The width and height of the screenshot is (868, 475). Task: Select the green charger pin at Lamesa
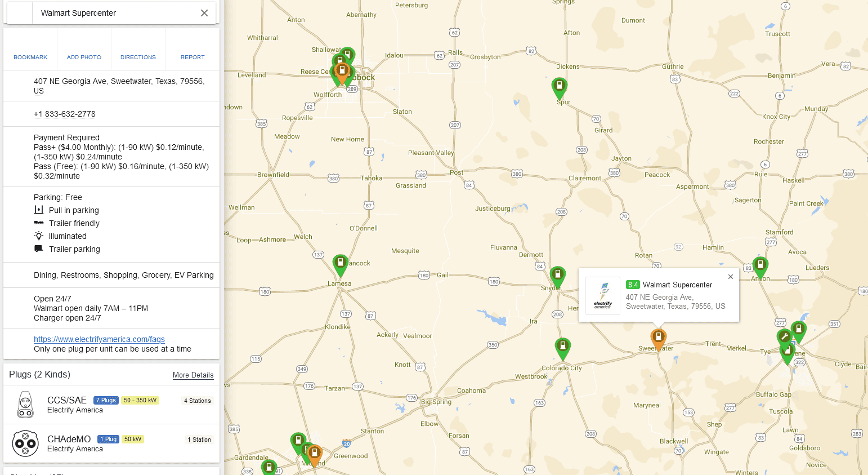[x=340, y=264]
